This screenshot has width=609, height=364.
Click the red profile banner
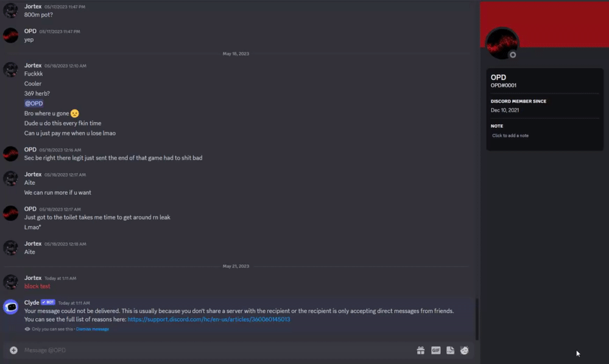coord(544,24)
